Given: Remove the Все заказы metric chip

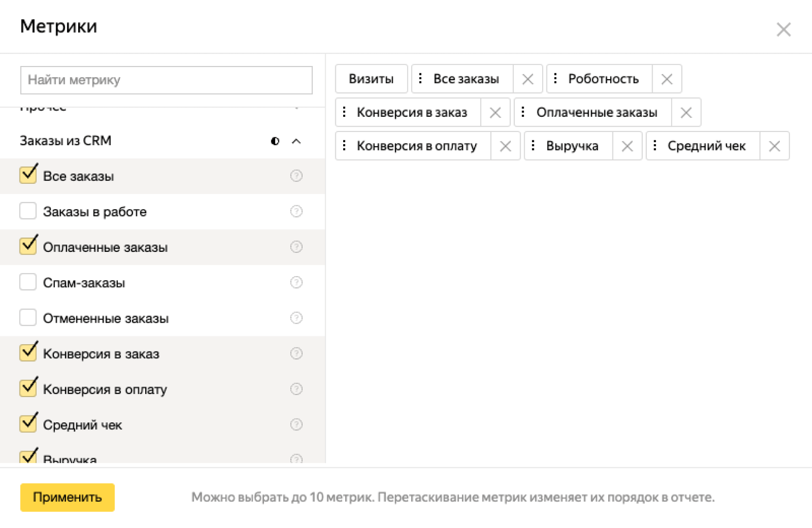Looking at the screenshot, I should tap(527, 79).
